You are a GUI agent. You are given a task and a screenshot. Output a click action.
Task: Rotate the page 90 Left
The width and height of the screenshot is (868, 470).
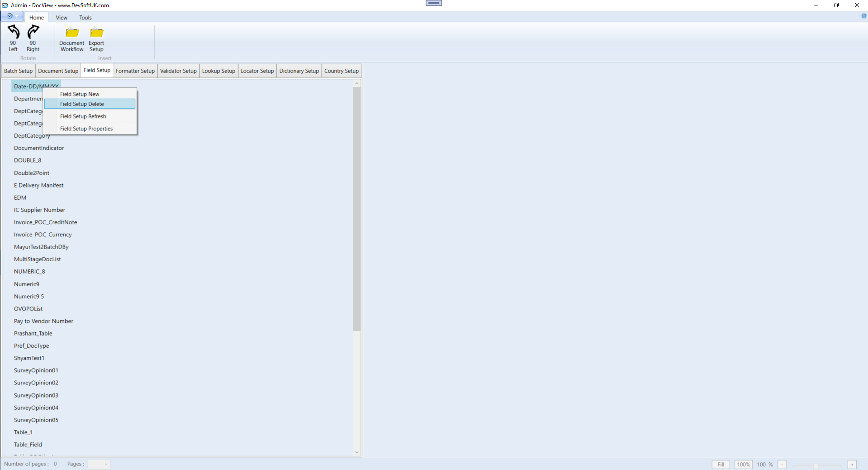(13, 38)
